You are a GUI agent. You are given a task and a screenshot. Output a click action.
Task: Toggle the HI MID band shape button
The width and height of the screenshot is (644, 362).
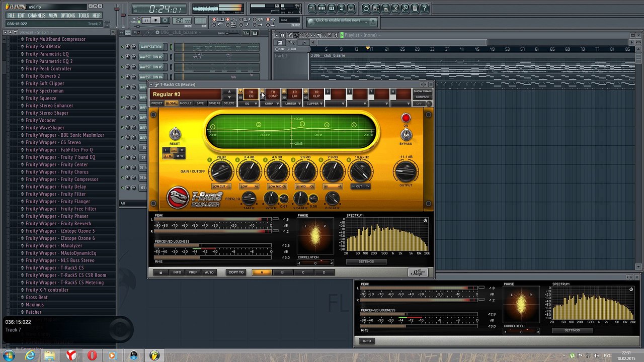point(304,187)
